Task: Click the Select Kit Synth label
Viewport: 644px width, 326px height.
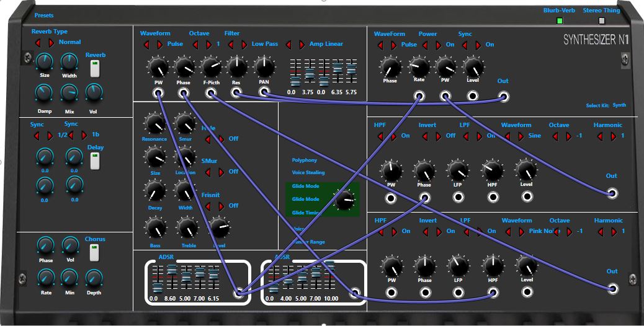Action: click(x=619, y=105)
